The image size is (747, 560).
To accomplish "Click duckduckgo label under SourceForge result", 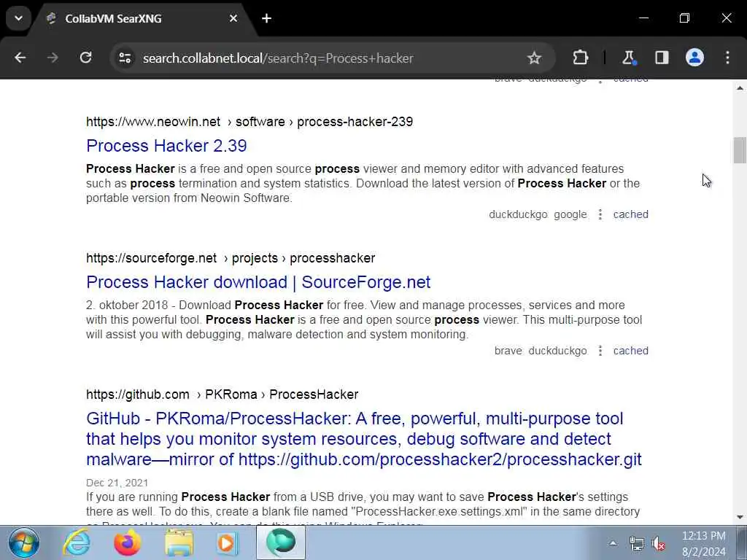I will pos(558,351).
